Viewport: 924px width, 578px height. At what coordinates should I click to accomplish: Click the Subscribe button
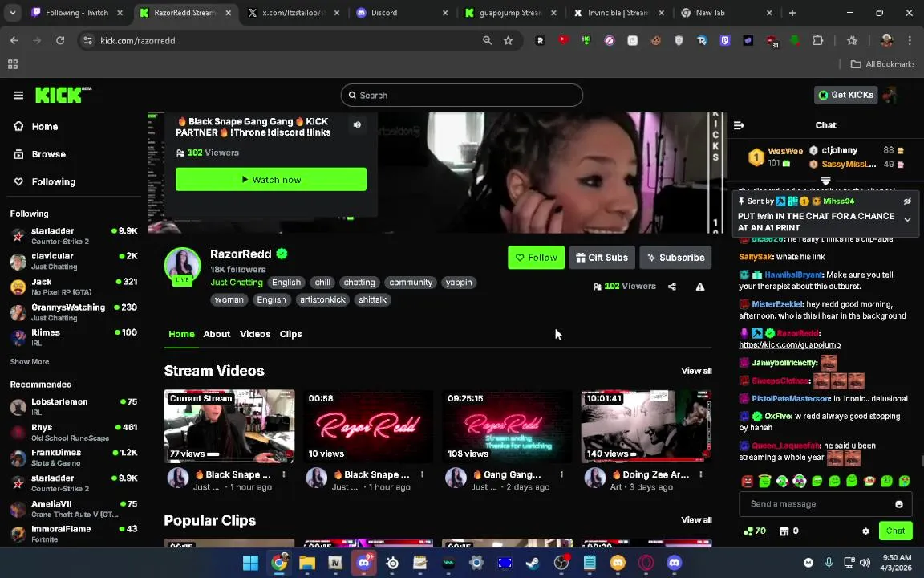(x=675, y=258)
